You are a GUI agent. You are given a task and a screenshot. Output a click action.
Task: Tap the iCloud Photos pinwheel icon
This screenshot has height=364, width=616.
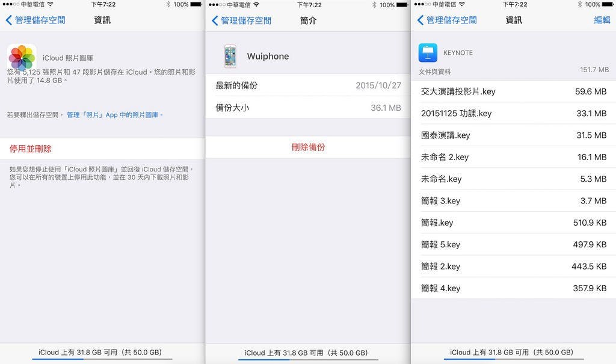(22, 57)
